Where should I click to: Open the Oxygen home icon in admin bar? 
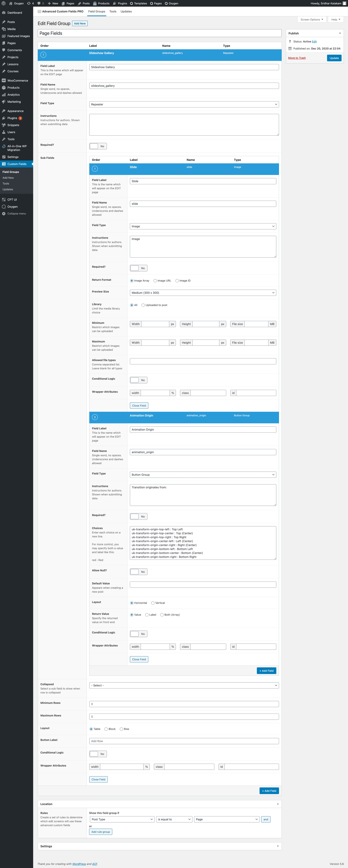tap(11, 3)
